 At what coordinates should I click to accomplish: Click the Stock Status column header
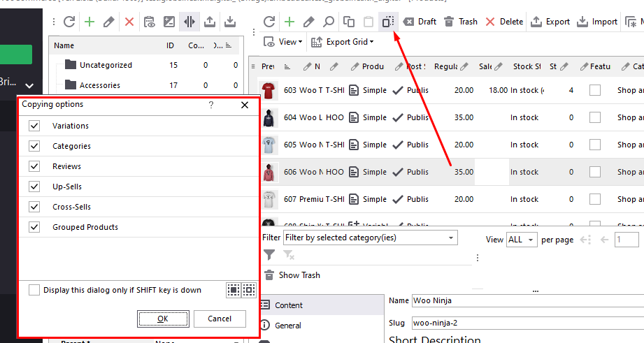527,66
